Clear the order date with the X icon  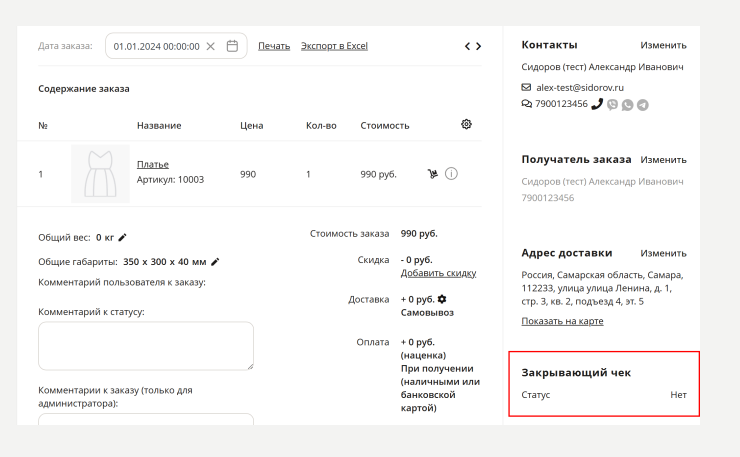pos(210,46)
